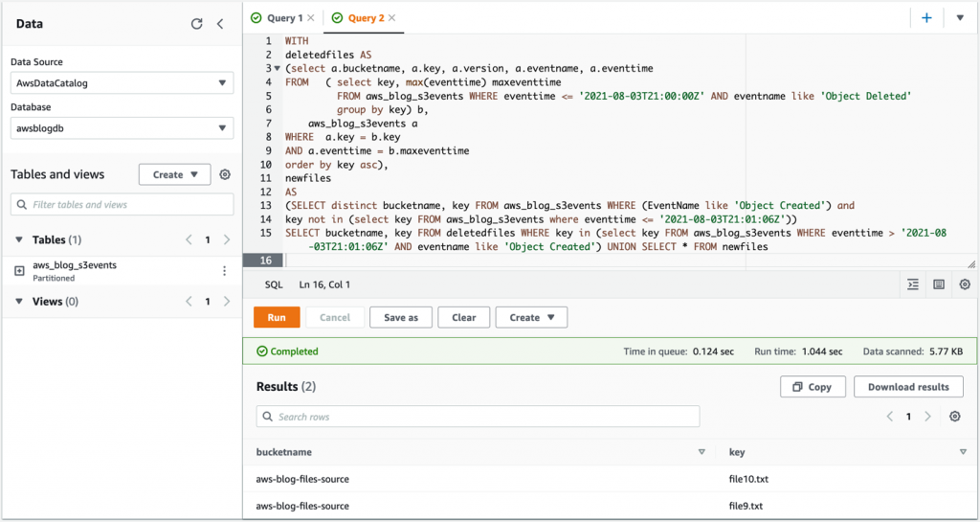
Task: Download results file
Action: click(x=908, y=387)
